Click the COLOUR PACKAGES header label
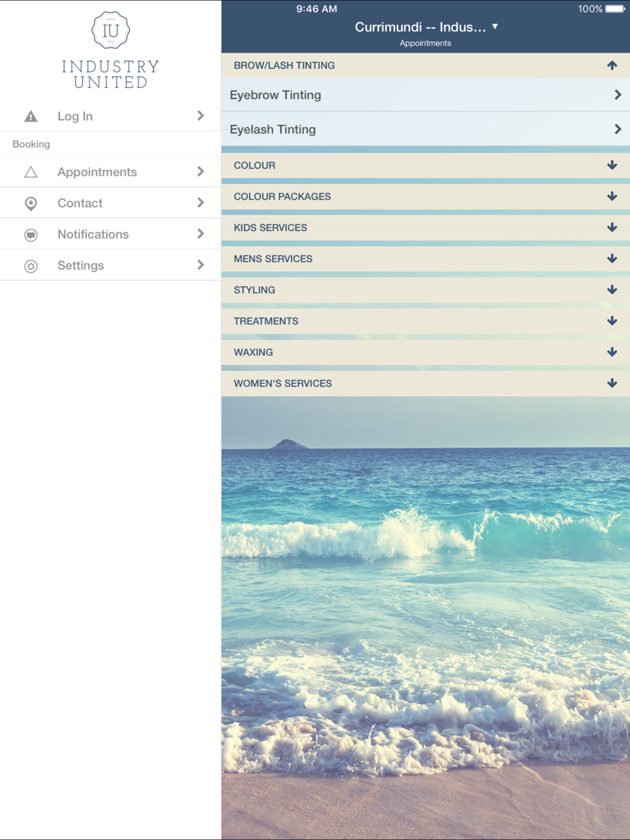The height and width of the screenshot is (840, 630). coord(282,196)
